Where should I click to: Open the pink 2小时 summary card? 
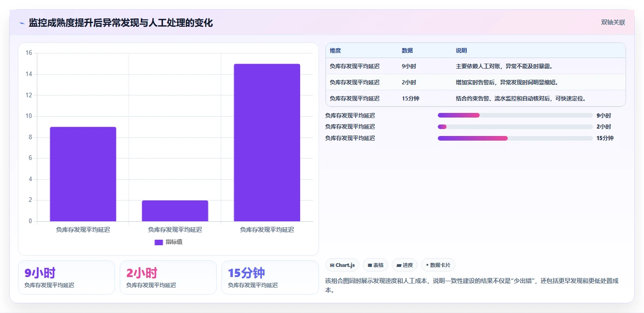pyautogui.click(x=168, y=278)
